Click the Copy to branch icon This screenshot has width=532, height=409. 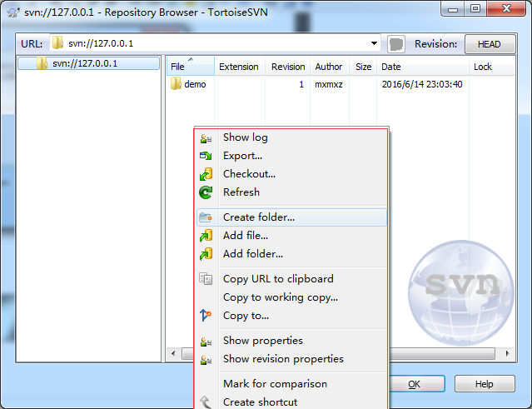click(x=206, y=316)
